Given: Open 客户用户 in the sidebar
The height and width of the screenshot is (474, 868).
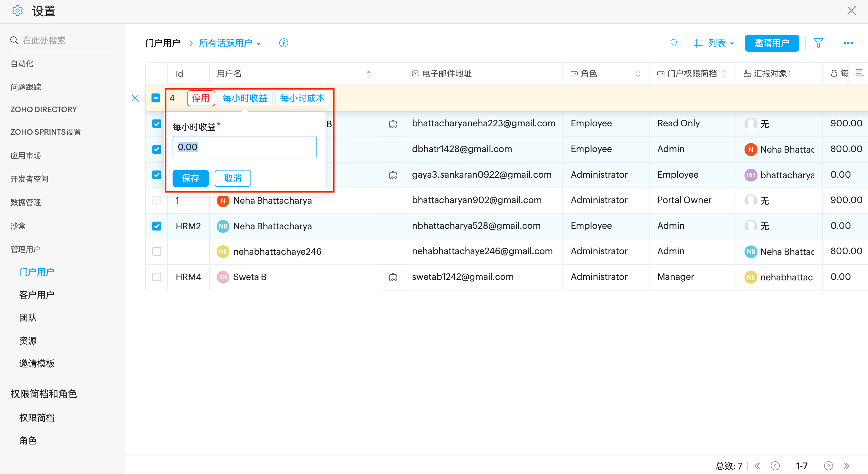Looking at the screenshot, I should (37, 295).
